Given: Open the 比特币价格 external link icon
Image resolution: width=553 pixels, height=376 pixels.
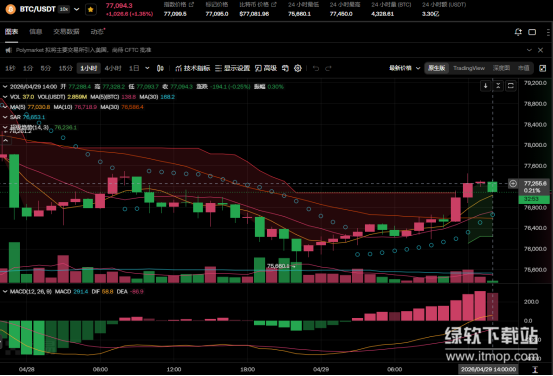Looking at the screenshot, I should 274,5.
